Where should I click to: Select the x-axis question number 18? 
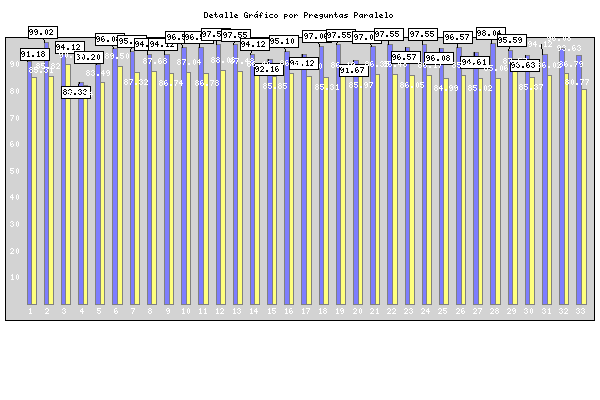pyautogui.click(x=323, y=311)
